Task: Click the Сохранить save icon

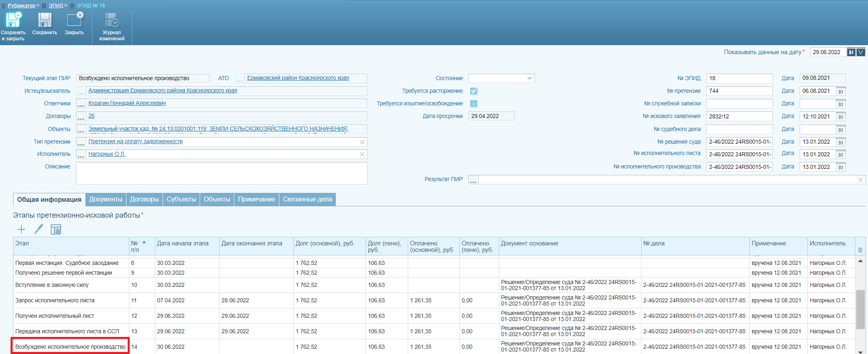Action: tap(44, 20)
